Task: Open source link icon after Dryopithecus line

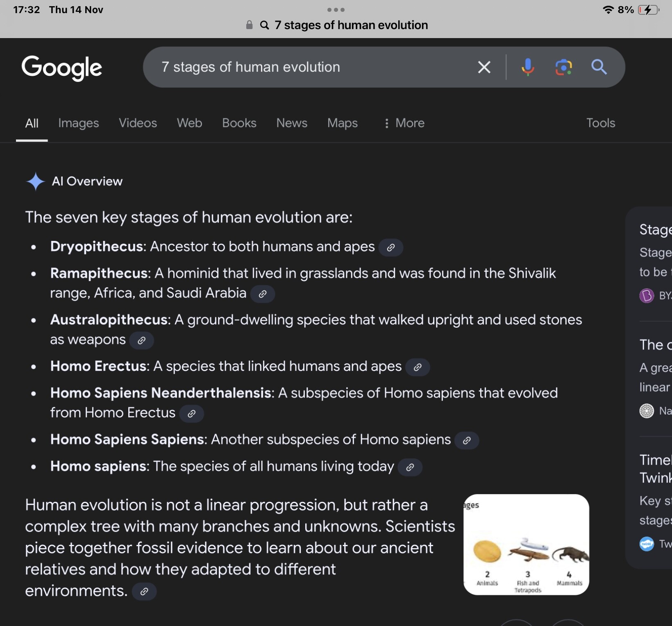Action: (391, 247)
